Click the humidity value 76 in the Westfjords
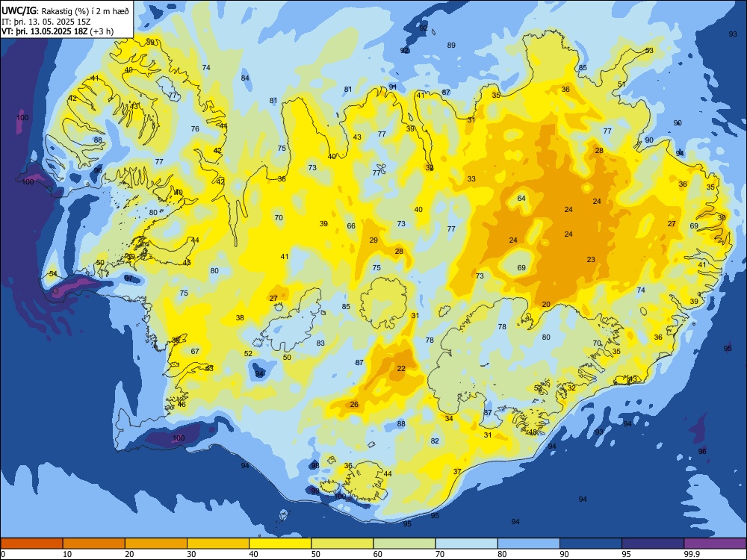 [195, 129]
